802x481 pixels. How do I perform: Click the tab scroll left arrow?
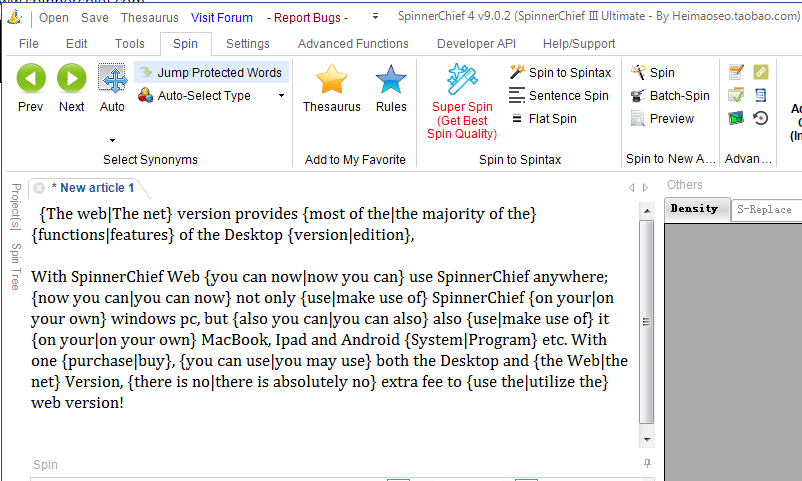(x=632, y=188)
